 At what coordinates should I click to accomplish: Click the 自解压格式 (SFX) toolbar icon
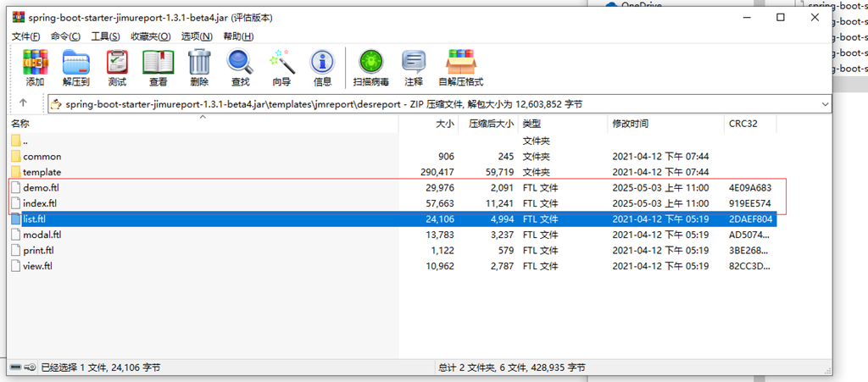[x=461, y=62]
